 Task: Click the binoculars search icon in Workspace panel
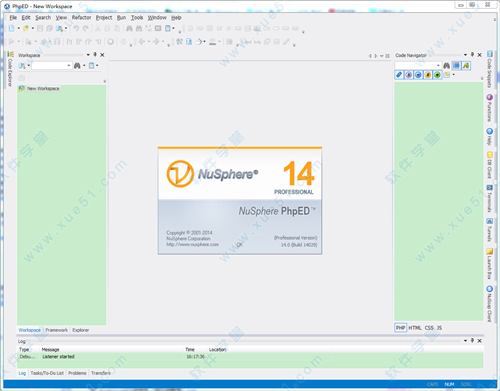pyautogui.click(x=77, y=66)
